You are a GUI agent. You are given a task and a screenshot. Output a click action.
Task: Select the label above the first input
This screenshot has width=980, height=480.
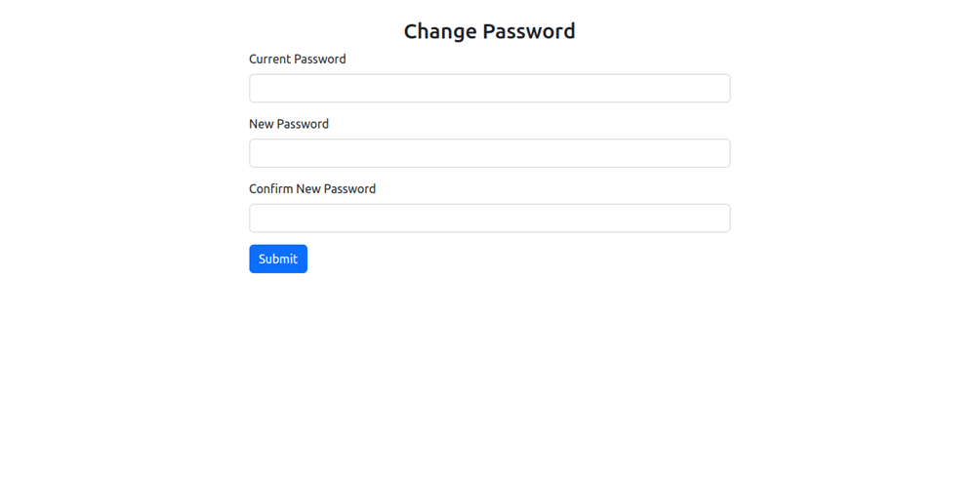tap(298, 60)
